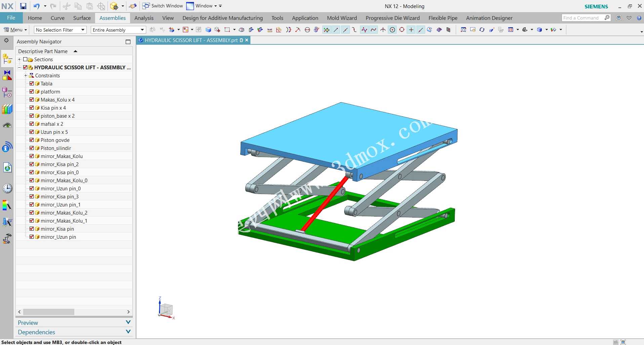Click the Copy icon in quick access bar
Viewport: 644px width, 345px height.
coord(78,6)
